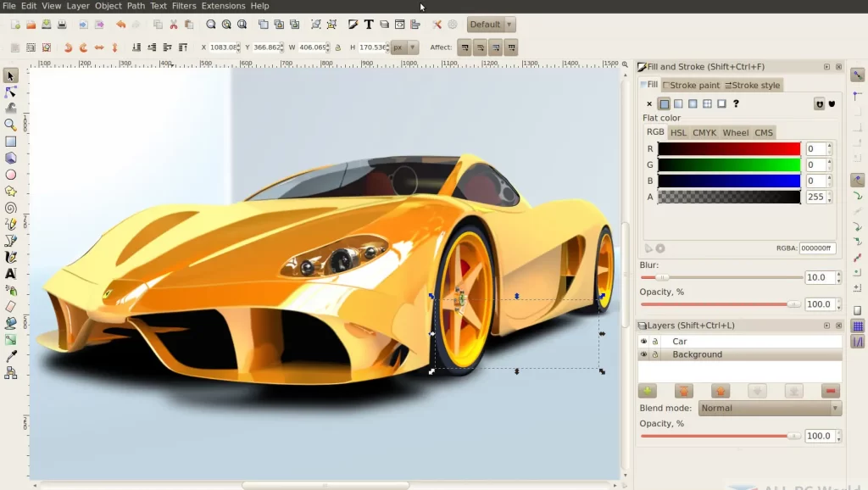Select the Spiral drawing tool
The image size is (868, 490).
coord(10,208)
